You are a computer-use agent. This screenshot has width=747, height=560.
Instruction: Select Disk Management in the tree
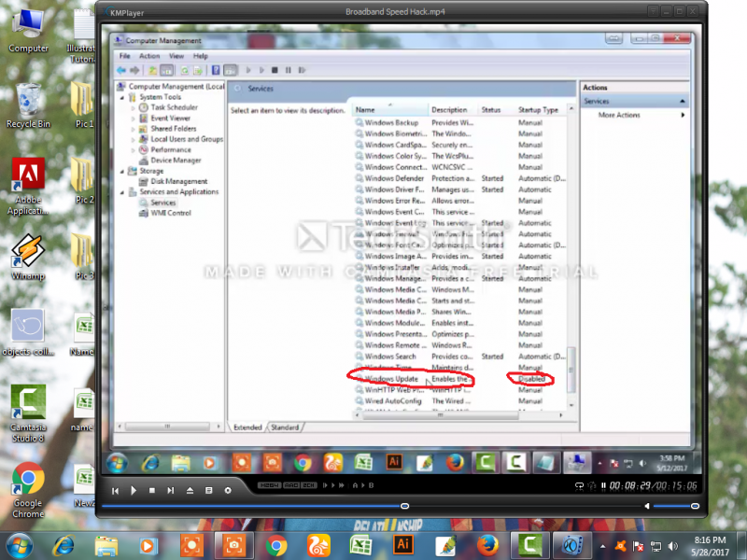click(178, 181)
